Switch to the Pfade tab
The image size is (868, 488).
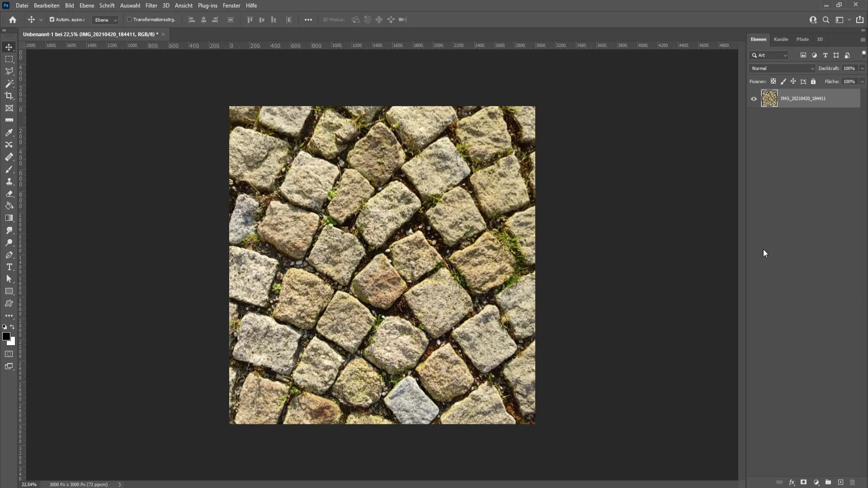click(x=802, y=39)
